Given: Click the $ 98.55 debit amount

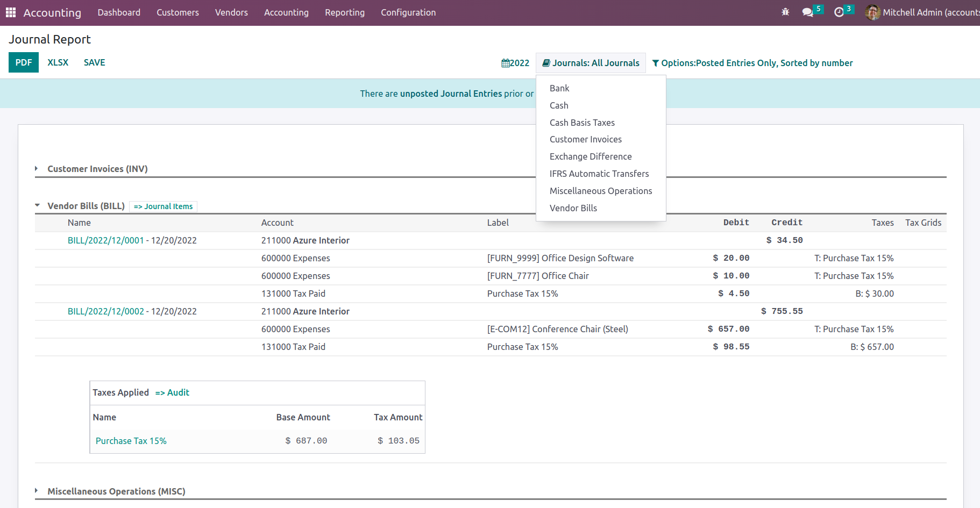Looking at the screenshot, I should pos(732,347).
